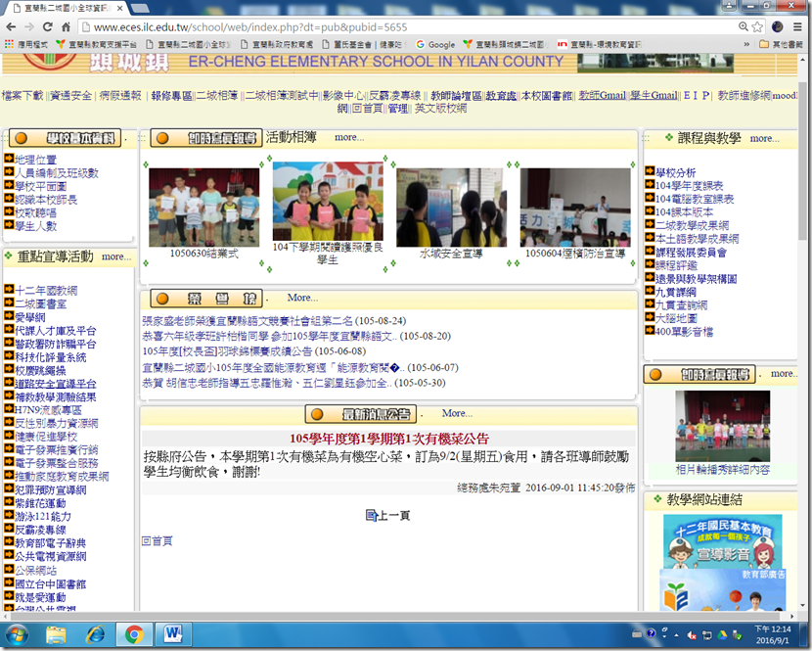
Task: Open 道路安全宣導平台 link
Action: [56, 384]
